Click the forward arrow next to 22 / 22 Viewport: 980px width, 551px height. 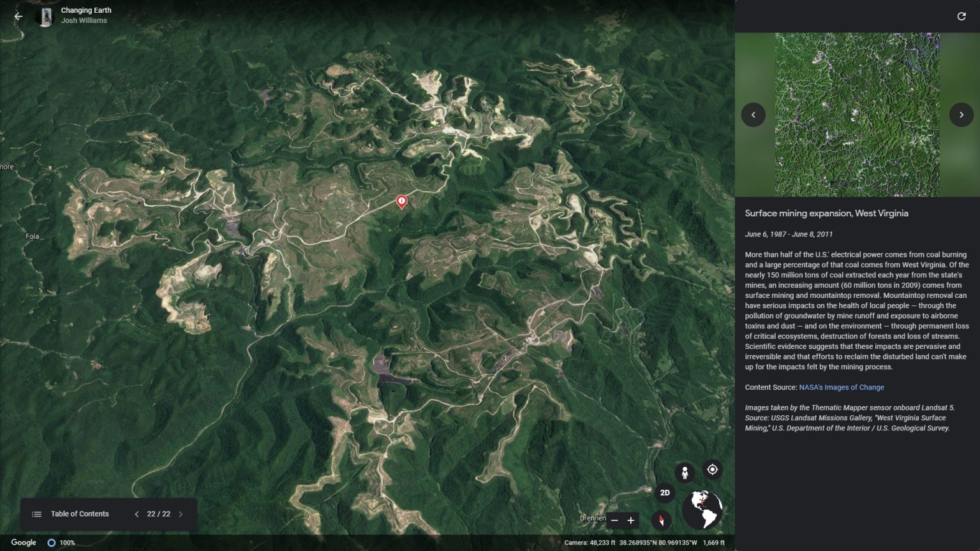point(181,513)
